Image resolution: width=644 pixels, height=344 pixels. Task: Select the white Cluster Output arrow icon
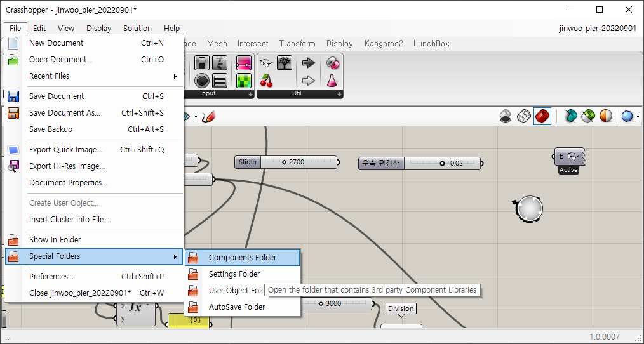click(308, 81)
